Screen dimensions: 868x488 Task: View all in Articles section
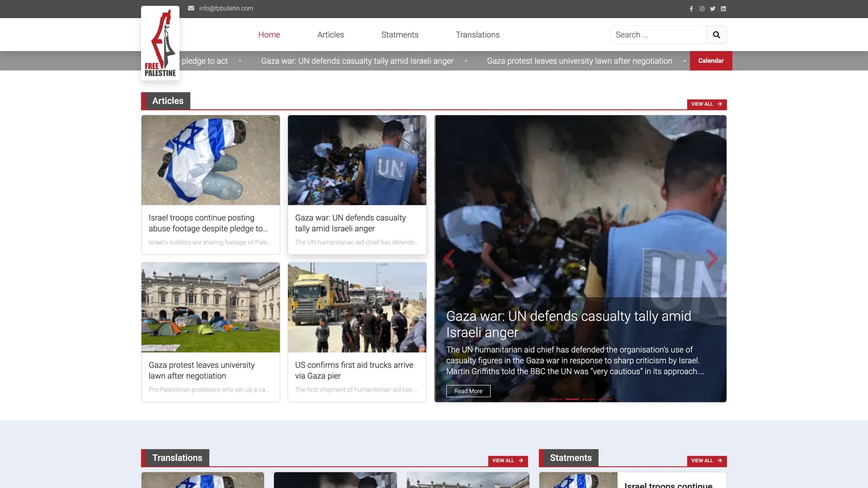707,104
